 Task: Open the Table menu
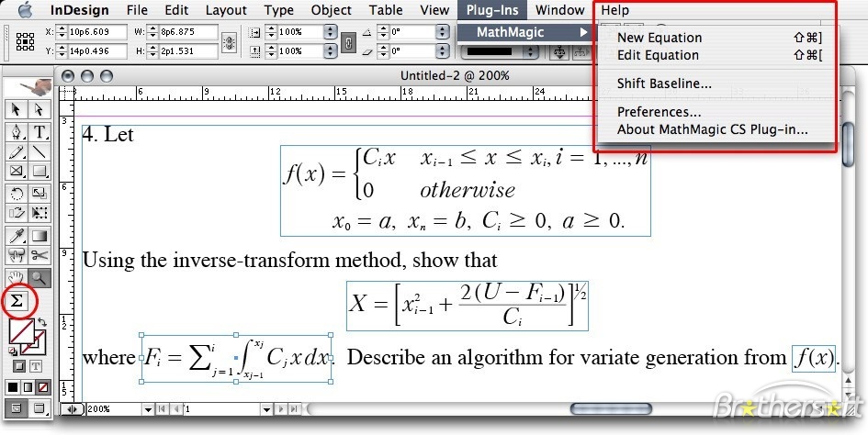tap(386, 10)
